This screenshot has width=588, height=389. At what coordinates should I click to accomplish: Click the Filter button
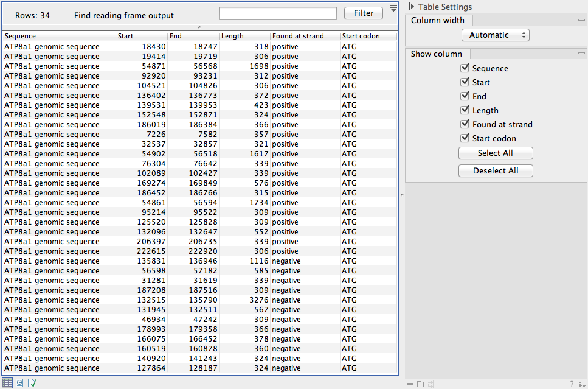pyautogui.click(x=363, y=12)
